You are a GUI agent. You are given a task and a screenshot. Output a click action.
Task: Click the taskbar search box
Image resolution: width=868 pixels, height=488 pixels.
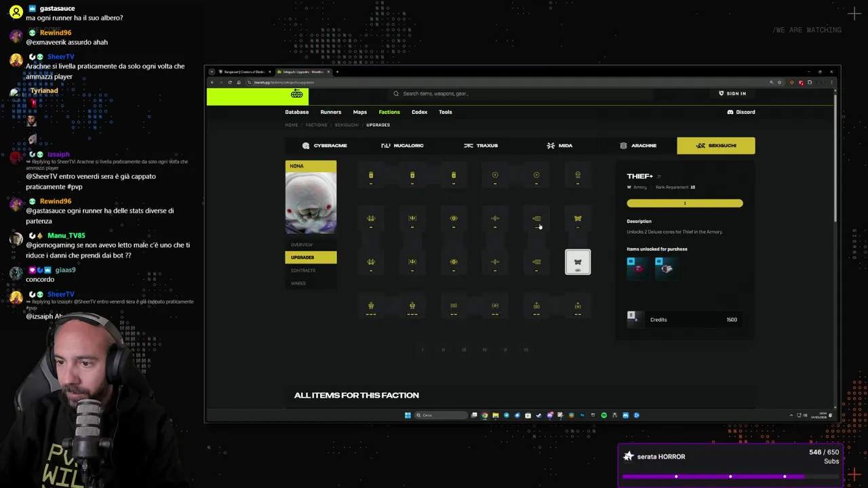(441, 415)
